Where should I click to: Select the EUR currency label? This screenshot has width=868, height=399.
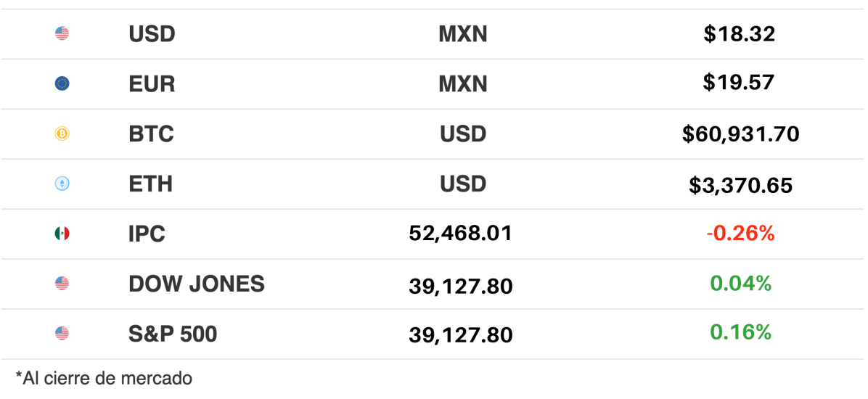click(152, 84)
